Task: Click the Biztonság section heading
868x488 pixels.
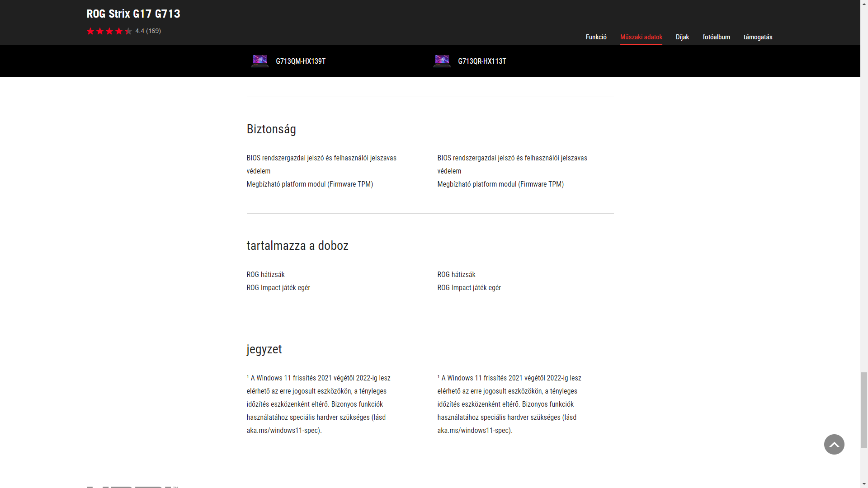Action: click(271, 129)
